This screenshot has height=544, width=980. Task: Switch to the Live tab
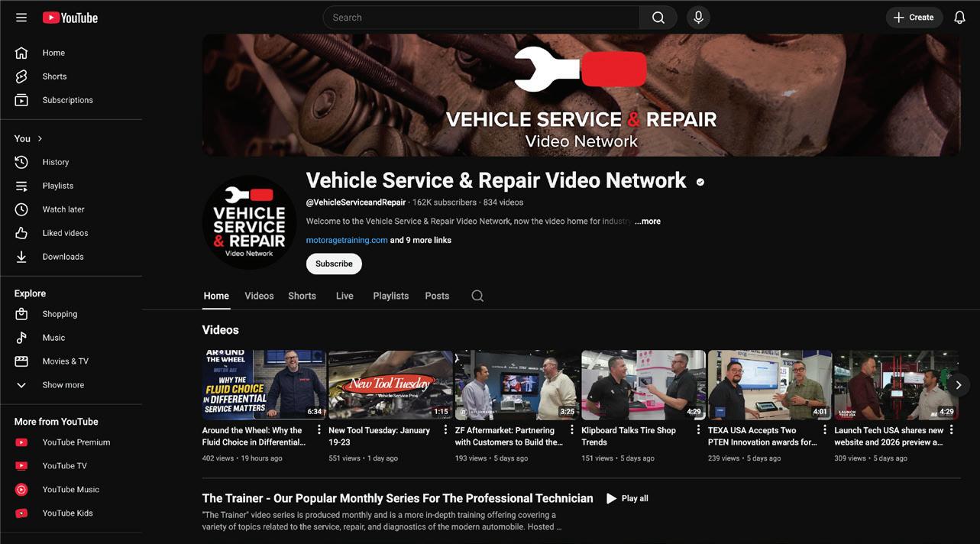pos(344,296)
